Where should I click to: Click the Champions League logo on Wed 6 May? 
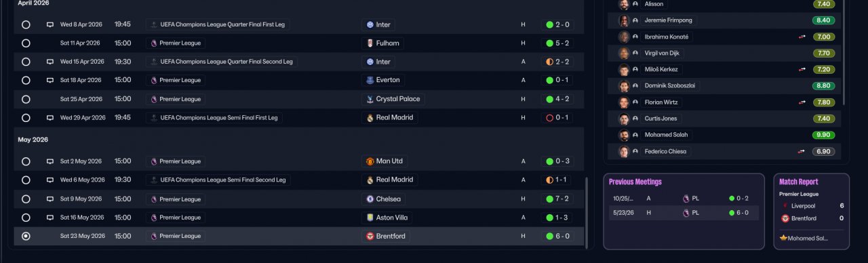(x=154, y=180)
